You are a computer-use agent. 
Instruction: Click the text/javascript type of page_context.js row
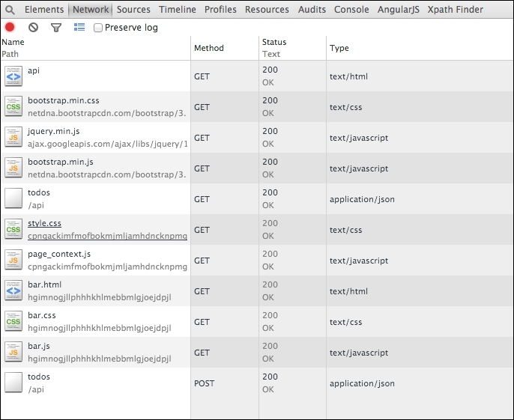359,261
